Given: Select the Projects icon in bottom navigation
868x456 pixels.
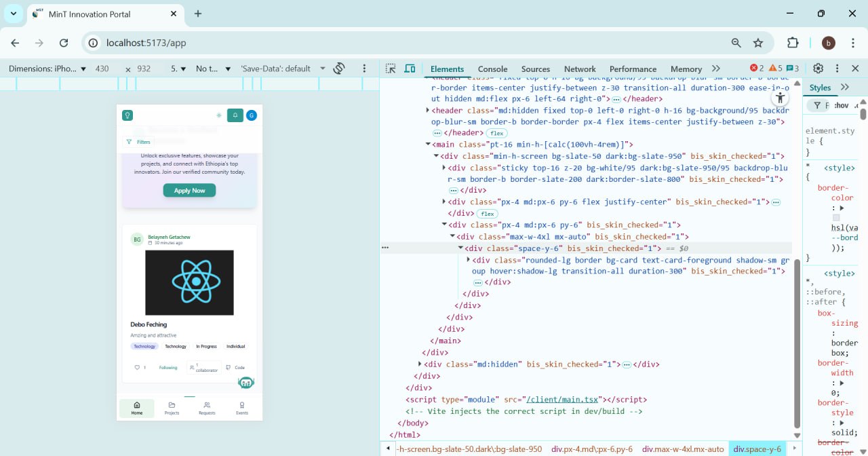Looking at the screenshot, I should (x=172, y=406).
